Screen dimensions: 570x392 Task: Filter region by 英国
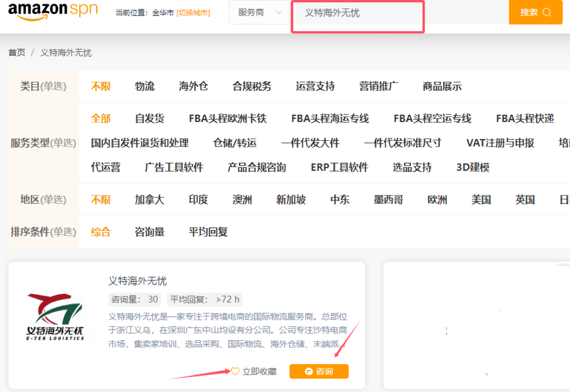(x=525, y=200)
